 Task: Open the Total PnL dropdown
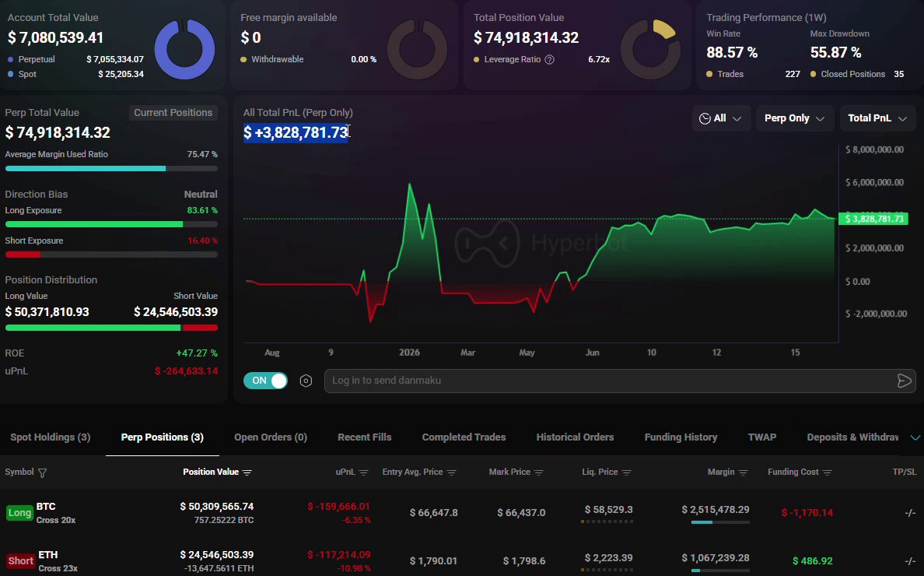(877, 118)
